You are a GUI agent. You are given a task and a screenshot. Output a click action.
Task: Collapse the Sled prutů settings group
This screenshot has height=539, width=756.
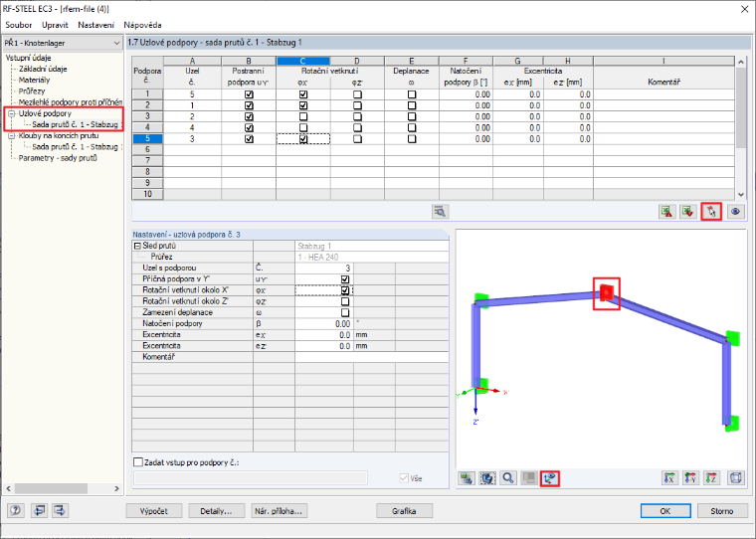click(x=137, y=246)
